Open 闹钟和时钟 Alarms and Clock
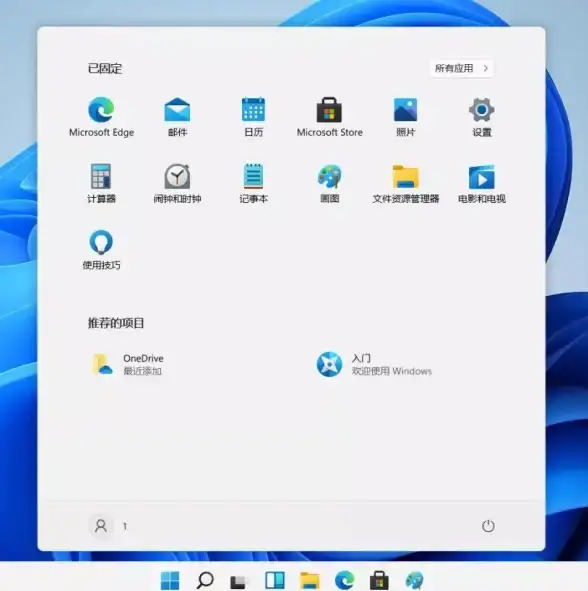 pyautogui.click(x=178, y=183)
